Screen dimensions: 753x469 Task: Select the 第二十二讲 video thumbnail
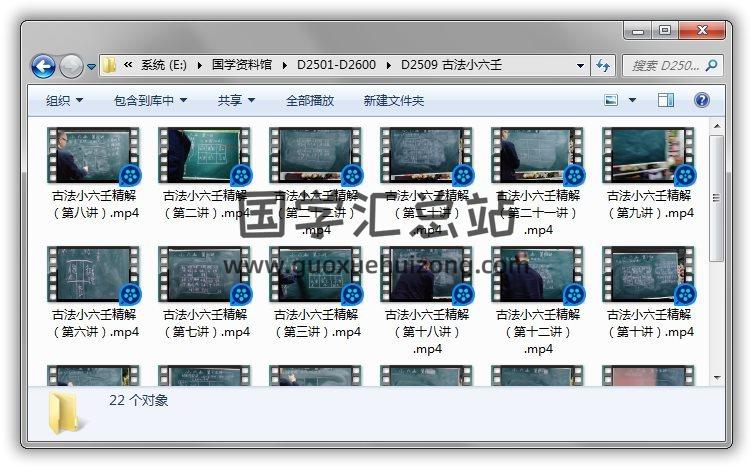click(x=316, y=156)
